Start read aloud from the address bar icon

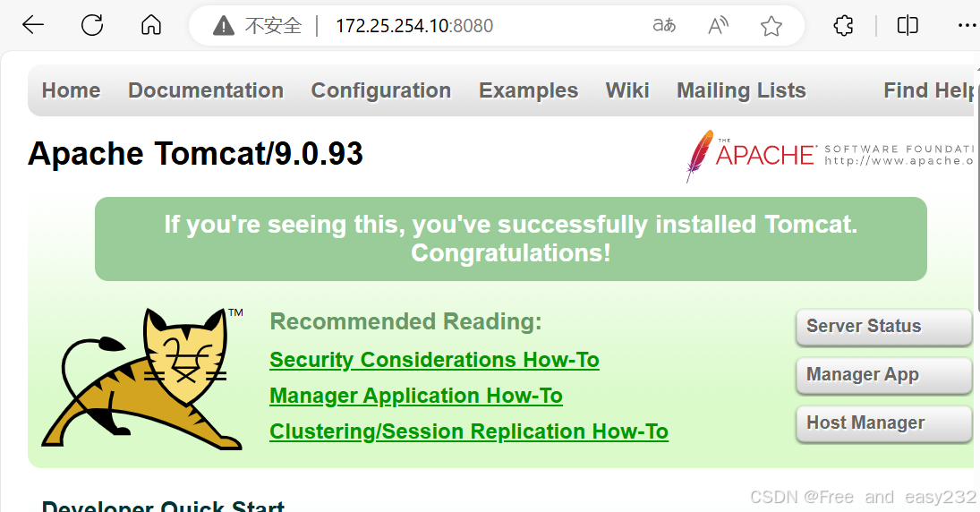tap(718, 26)
